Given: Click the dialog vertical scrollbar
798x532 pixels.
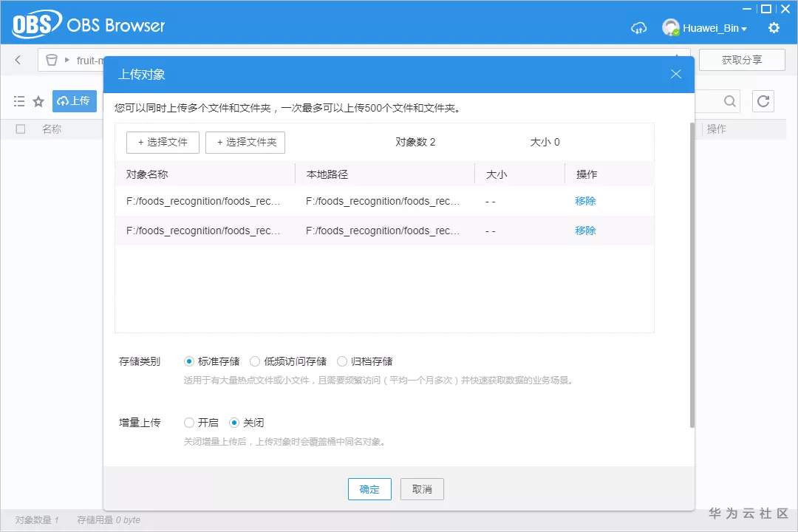Looking at the screenshot, I should point(692,275).
